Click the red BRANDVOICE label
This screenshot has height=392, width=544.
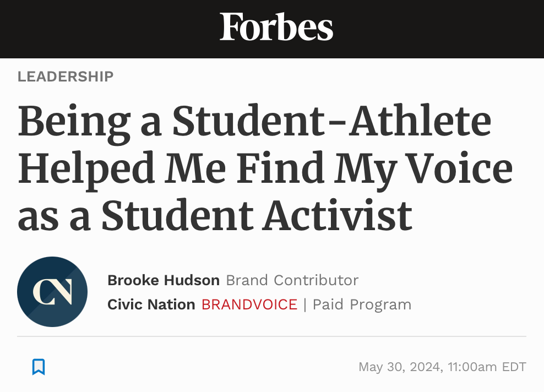249,304
